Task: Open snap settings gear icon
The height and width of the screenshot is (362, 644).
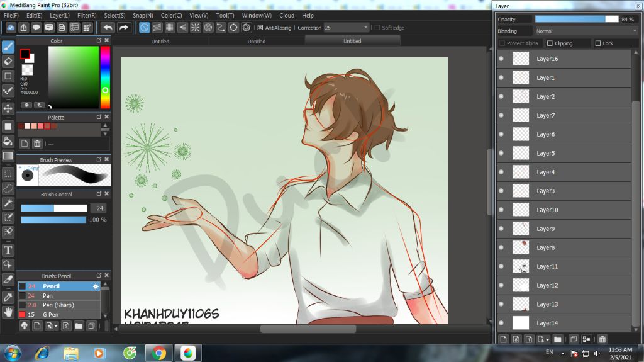Action: click(246, 28)
